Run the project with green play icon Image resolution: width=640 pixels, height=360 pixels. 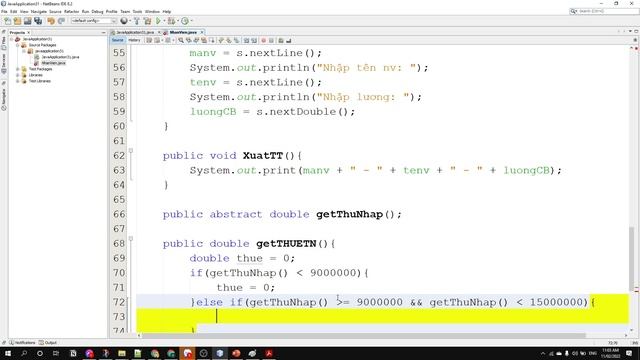pos(158,21)
